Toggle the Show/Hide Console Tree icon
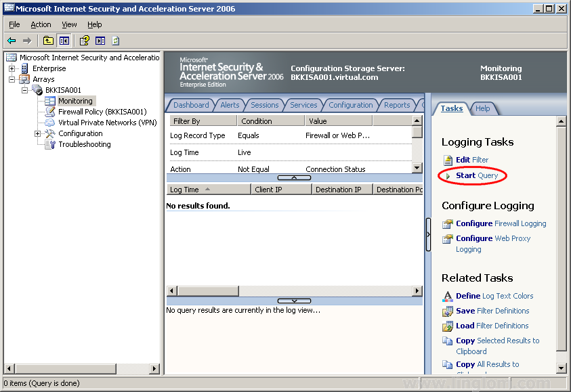Viewport: 571px width, 392px height. tap(64, 41)
